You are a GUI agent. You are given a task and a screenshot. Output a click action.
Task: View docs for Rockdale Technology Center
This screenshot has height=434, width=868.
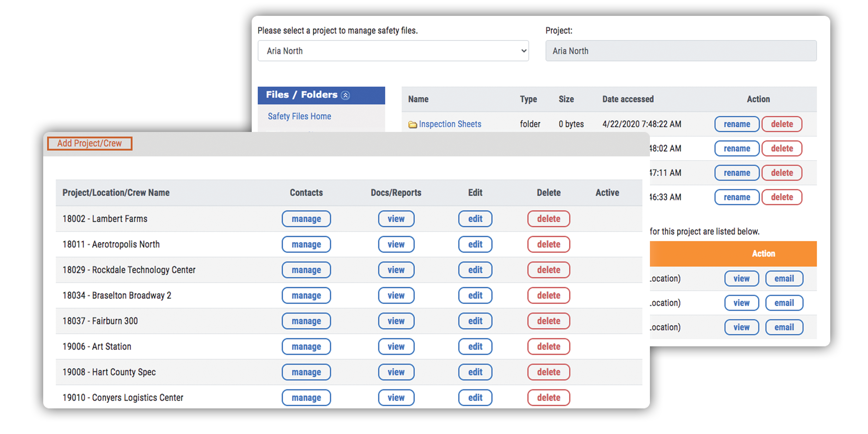(396, 270)
